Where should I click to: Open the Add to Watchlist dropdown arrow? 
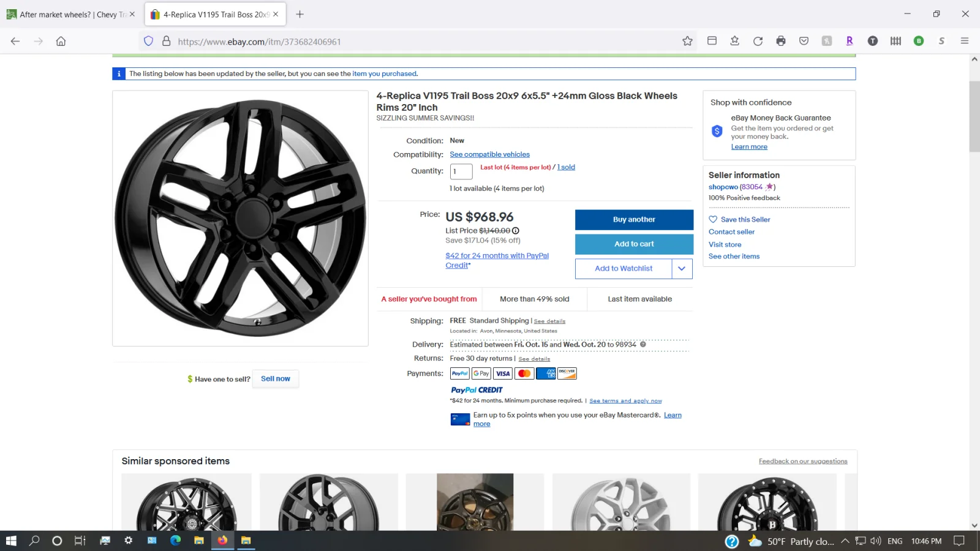tap(682, 268)
